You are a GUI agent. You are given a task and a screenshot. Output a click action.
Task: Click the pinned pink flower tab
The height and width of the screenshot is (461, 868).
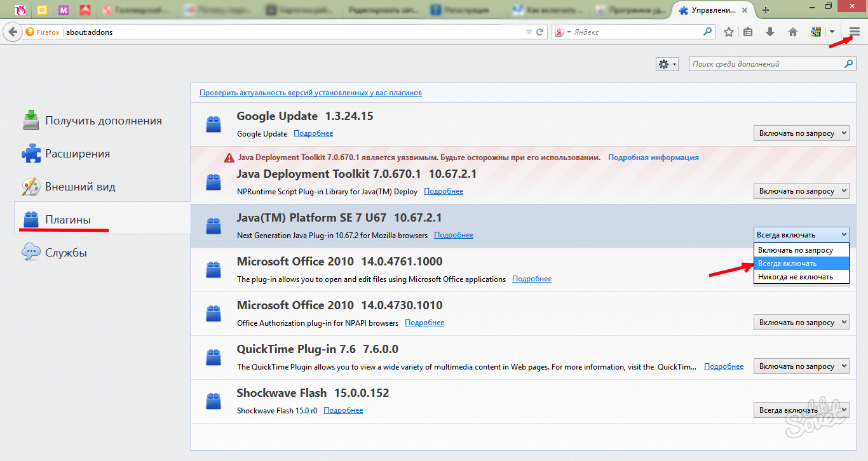point(20,10)
